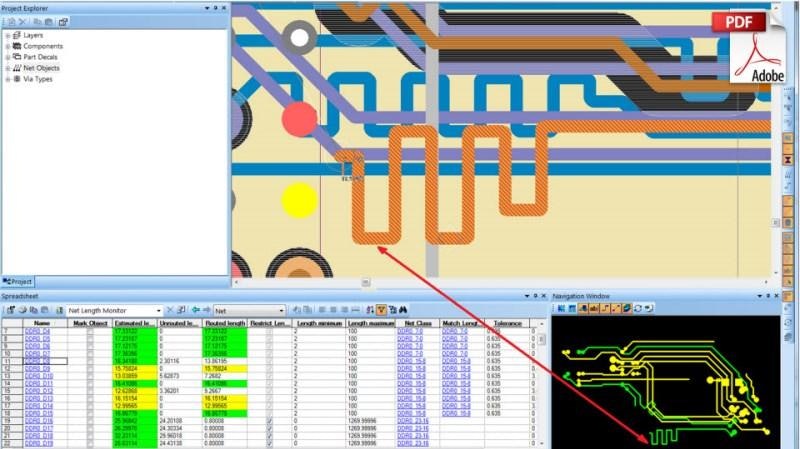
Task: Toggle the traces display icon in Navigation Window toolbar
Action: 605,309
